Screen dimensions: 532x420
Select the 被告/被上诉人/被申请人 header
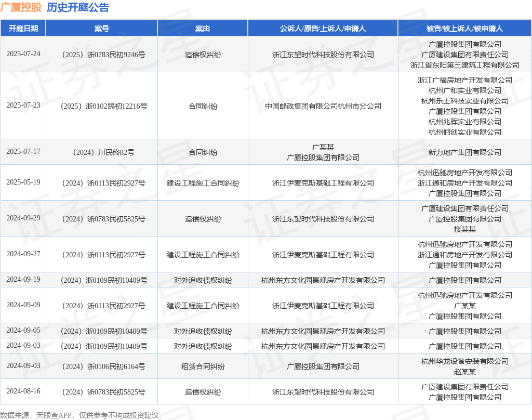pos(464,29)
